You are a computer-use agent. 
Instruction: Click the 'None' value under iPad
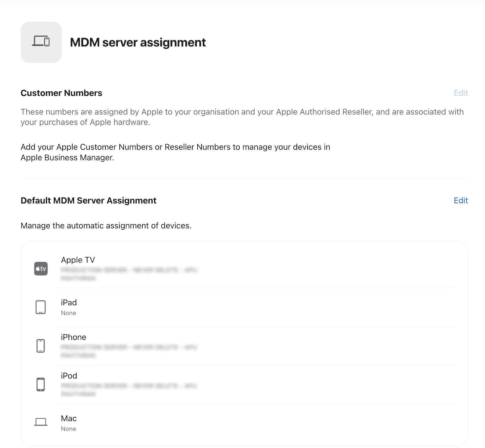point(69,313)
